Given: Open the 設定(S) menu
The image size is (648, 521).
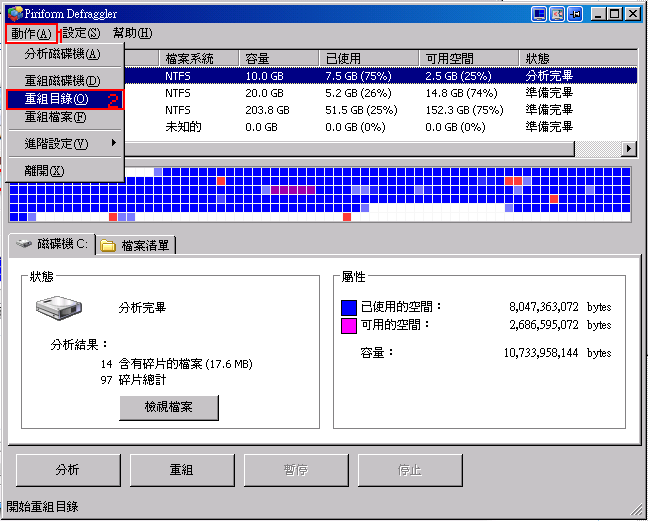Looking at the screenshot, I should pos(81,33).
